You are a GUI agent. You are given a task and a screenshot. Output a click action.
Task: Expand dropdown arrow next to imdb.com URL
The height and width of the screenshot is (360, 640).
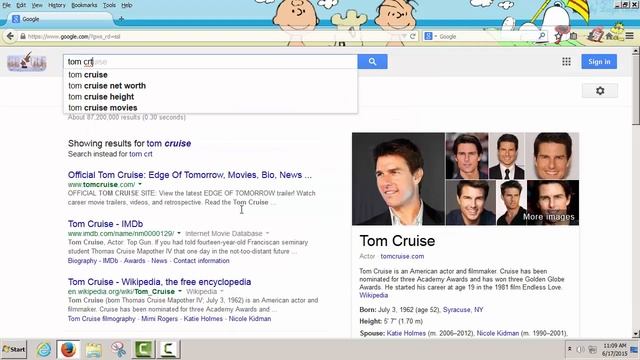(x=179, y=233)
